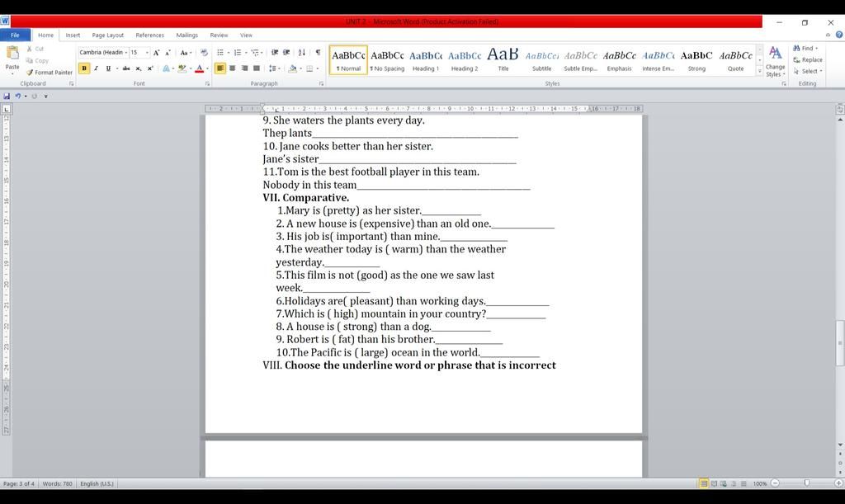This screenshot has width=845, height=504.
Task: Toggle the ruler display above the scrollbar
Action: (839, 109)
